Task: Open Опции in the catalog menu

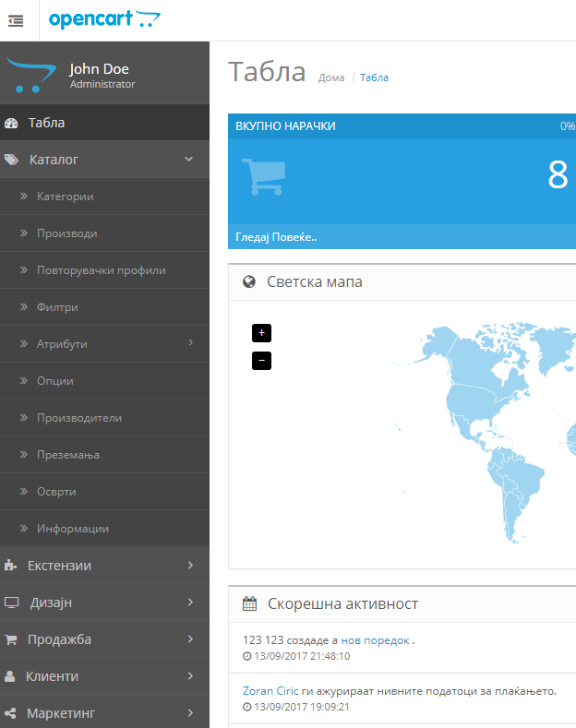Action: point(104,381)
